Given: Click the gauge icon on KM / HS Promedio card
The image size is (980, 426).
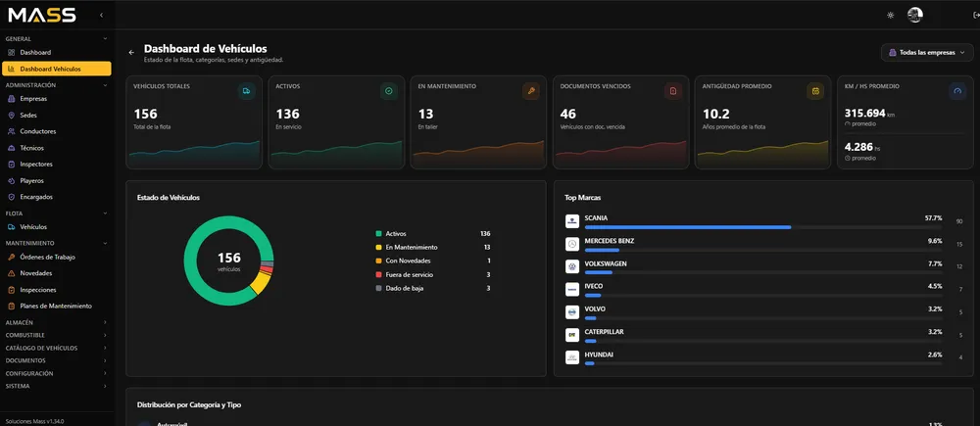Looking at the screenshot, I should coord(957,91).
